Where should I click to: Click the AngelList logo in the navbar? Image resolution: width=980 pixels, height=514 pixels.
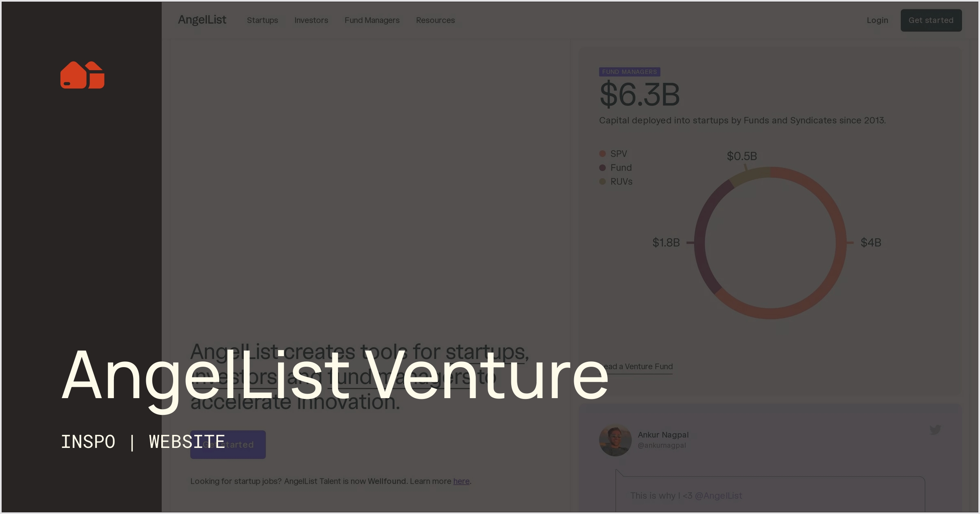point(202,20)
